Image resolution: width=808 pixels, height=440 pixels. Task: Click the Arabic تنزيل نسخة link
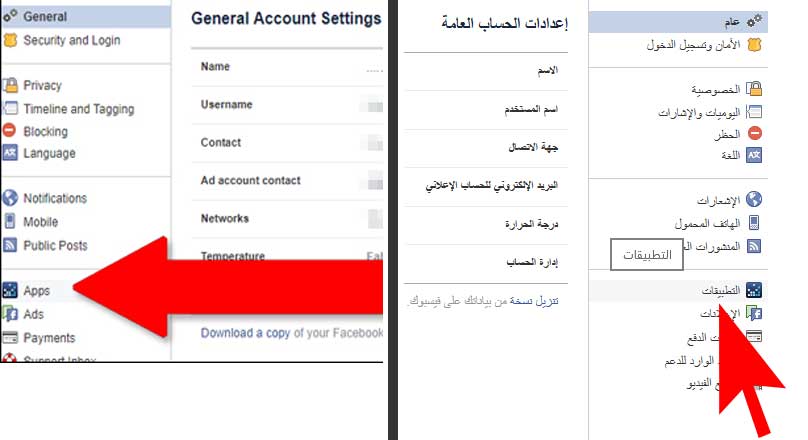tap(534, 301)
